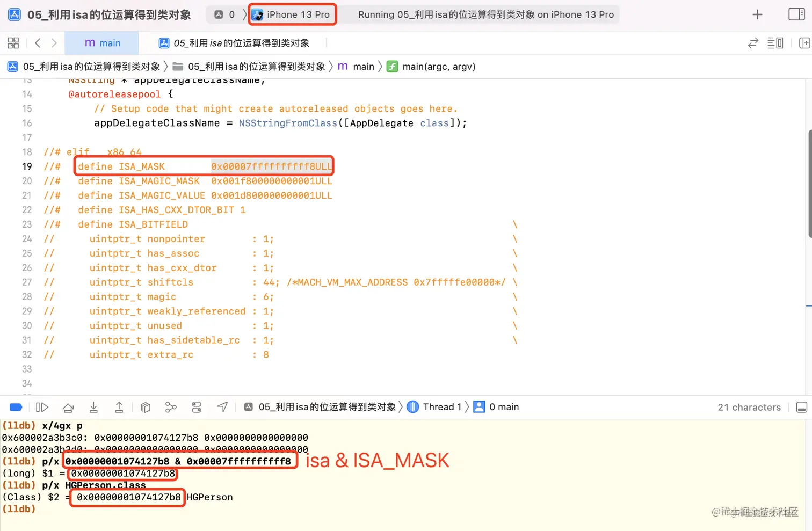
Task: Click the project breadcrumb 05_利用isa的位运算得到类对象
Action: click(x=84, y=66)
